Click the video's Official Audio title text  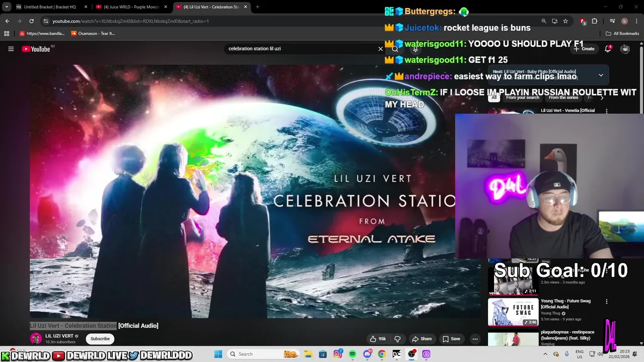(138, 326)
